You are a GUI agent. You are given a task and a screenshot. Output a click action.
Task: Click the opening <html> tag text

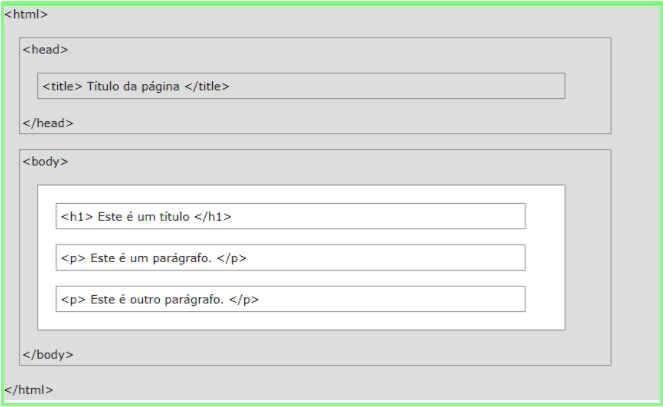click(x=26, y=14)
